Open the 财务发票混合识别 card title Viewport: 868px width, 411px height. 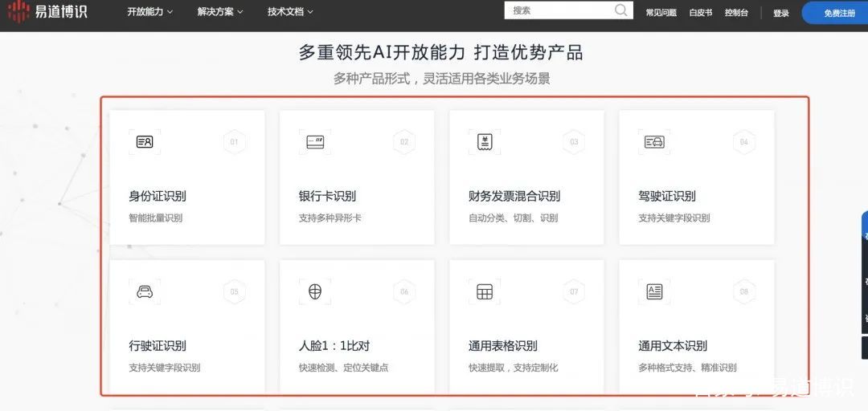point(514,197)
